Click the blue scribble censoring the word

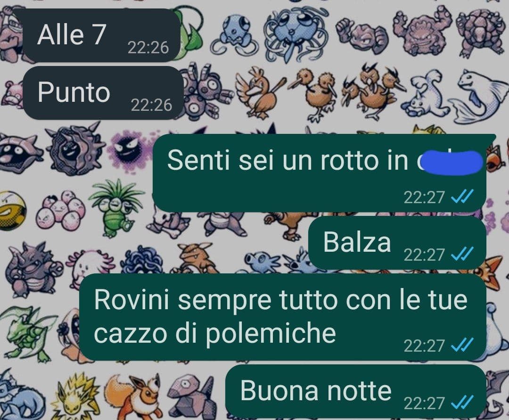tap(450, 163)
